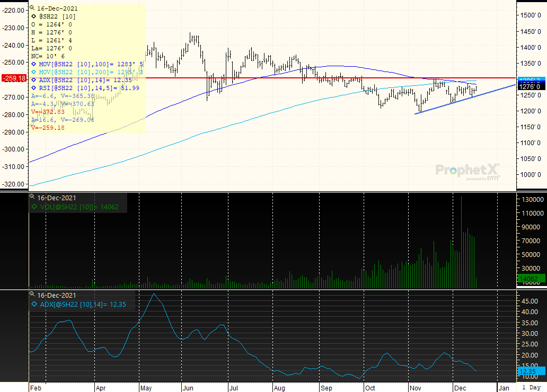Click the ProphetX watermark logo
This screenshot has width=547, height=392.
point(467,171)
